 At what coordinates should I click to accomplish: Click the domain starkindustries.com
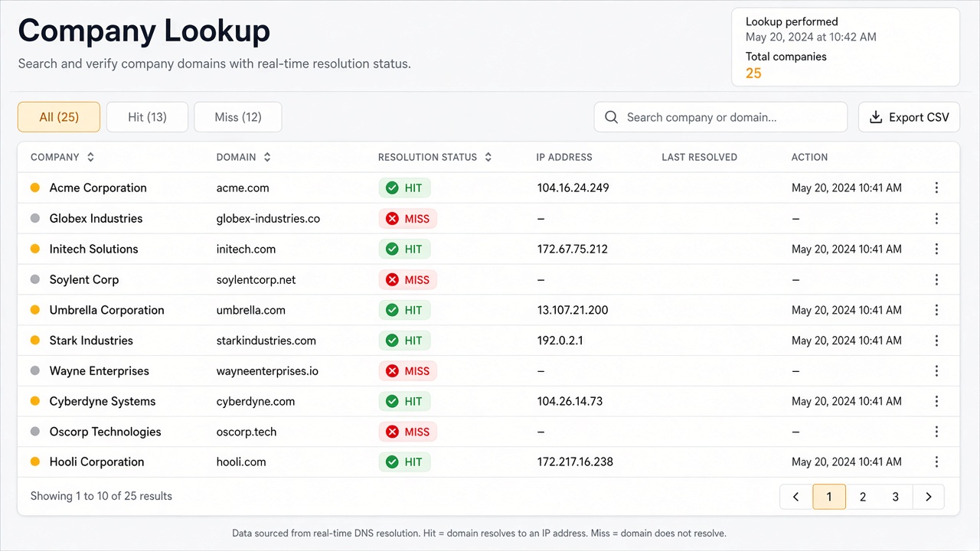click(266, 341)
